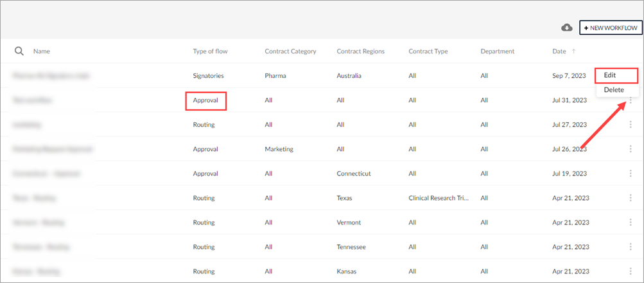
Task: Select Routing in the Vermont row
Action: point(204,223)
